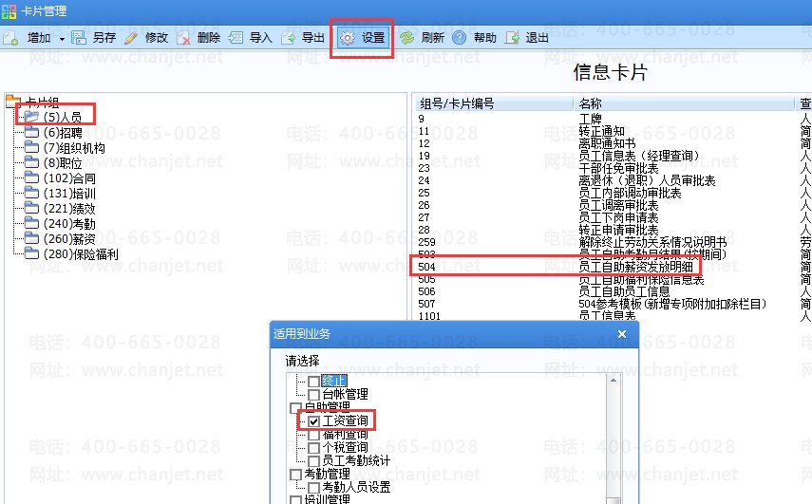Screen dimensions: 812x504
Task: Open 帮助 (Help) from the toolbar
Action: [x=460, y=38]
